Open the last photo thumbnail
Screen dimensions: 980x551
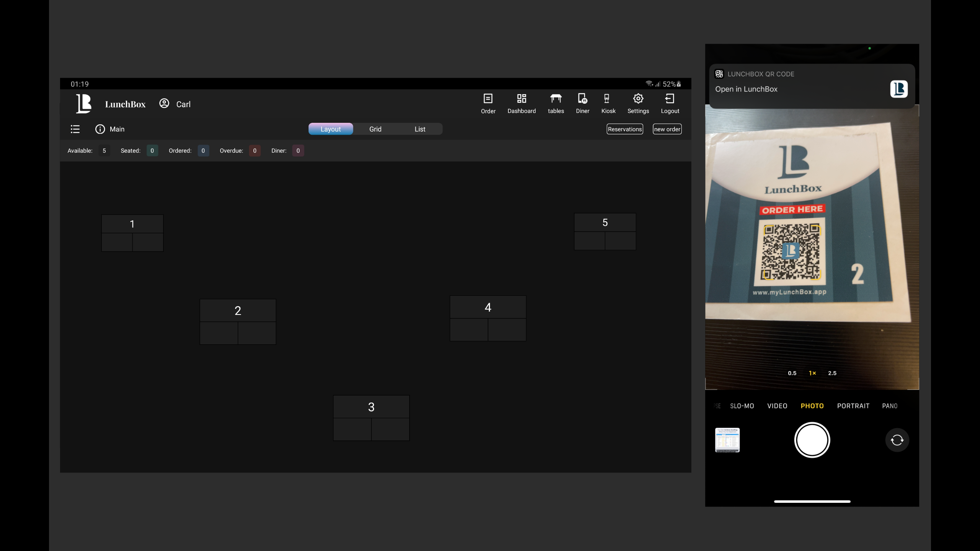coord(727,440)
